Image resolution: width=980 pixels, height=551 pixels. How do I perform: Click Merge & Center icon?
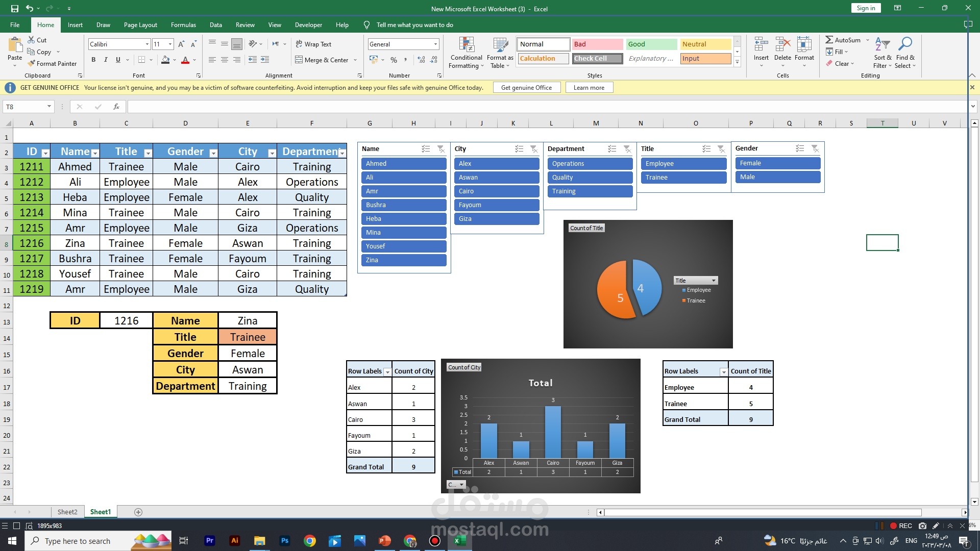[x=300, y=60]
